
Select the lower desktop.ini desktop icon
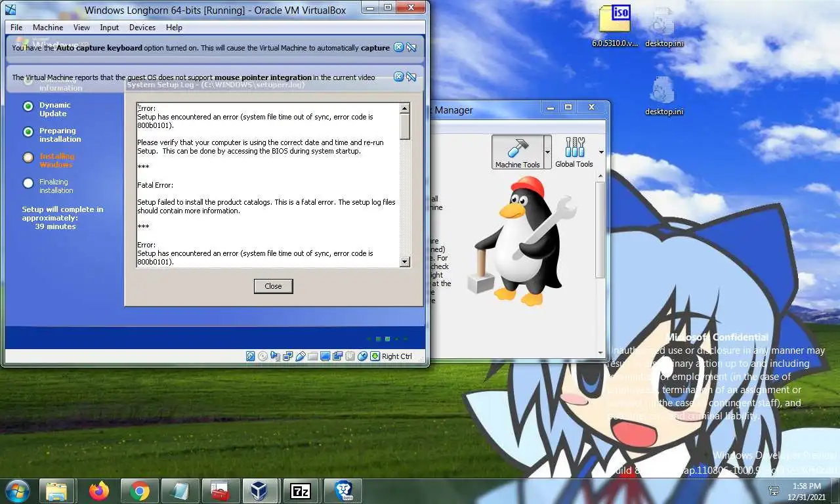(663, 96)
